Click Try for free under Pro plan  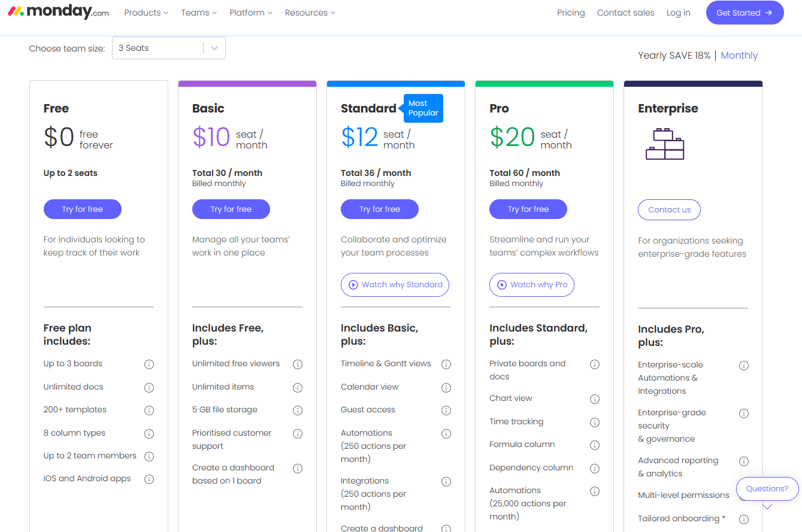point(528,209)
